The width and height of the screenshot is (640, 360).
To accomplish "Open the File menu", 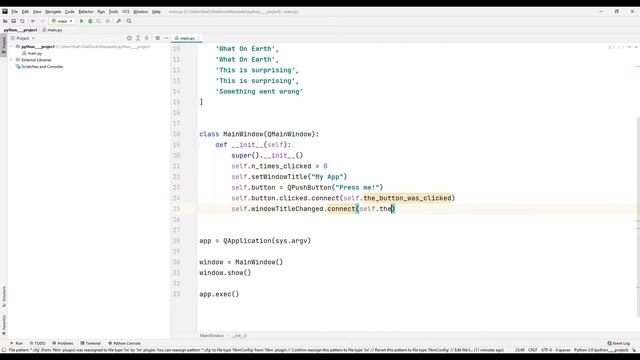I will [x=15, y=11].
